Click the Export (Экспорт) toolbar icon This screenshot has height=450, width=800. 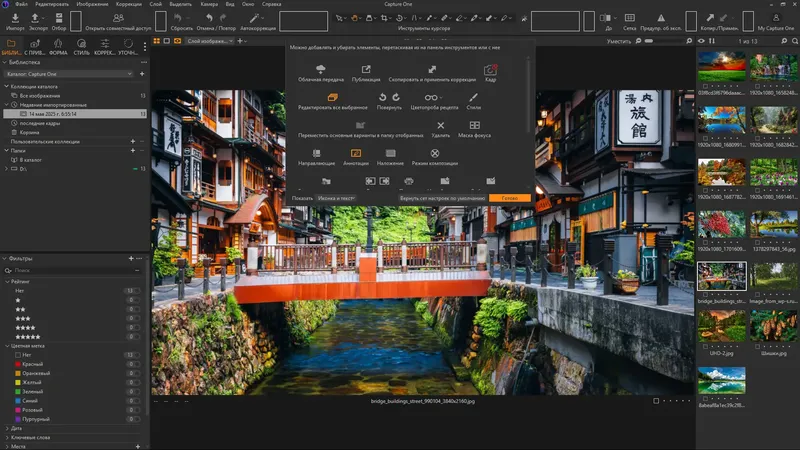click(x=37, y=18)
